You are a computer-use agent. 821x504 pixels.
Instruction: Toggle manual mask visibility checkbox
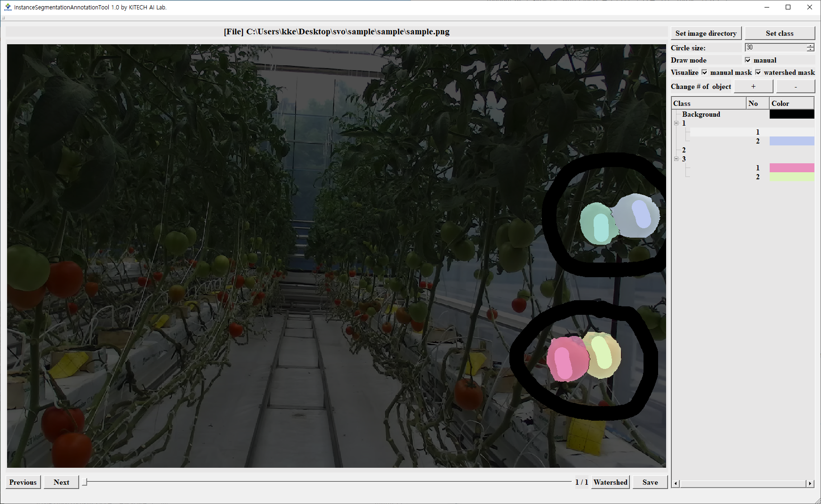(x=704, y=72)
